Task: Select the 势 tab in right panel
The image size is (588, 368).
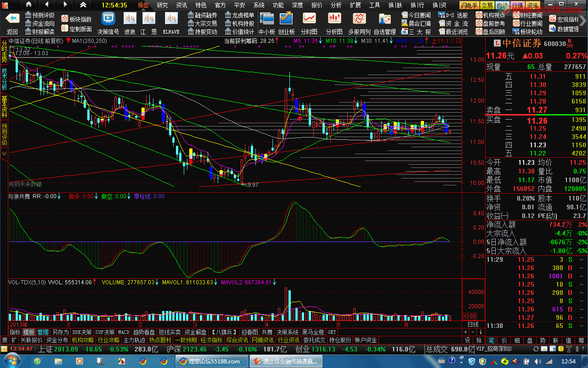Action: [543, 340]
